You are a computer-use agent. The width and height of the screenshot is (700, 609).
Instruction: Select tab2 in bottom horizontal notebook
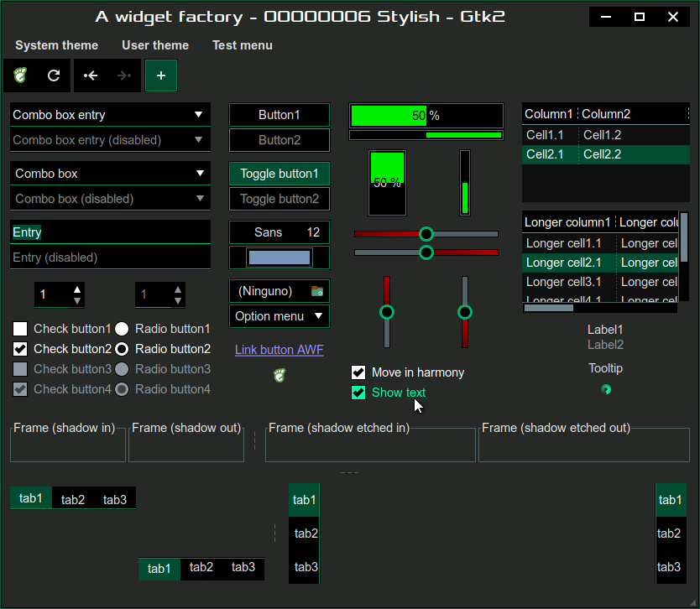pyautogui.click(x=201, y=567)
